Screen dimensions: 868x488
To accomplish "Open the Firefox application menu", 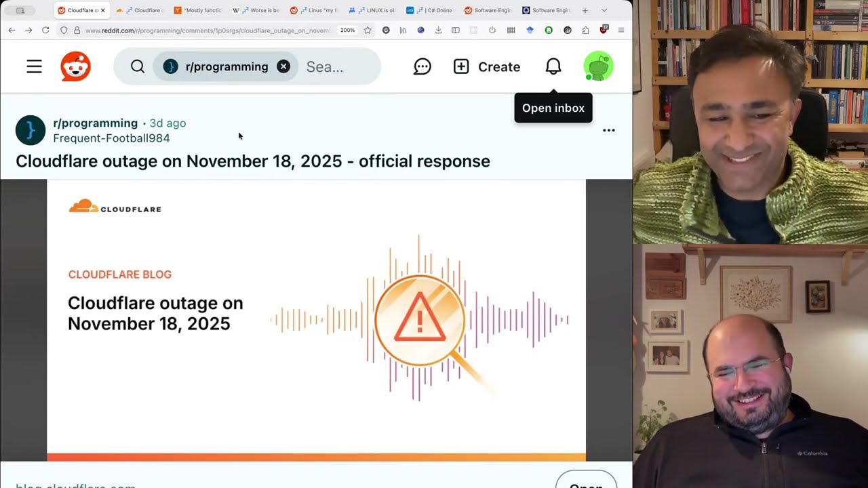I will coord(621,30).
